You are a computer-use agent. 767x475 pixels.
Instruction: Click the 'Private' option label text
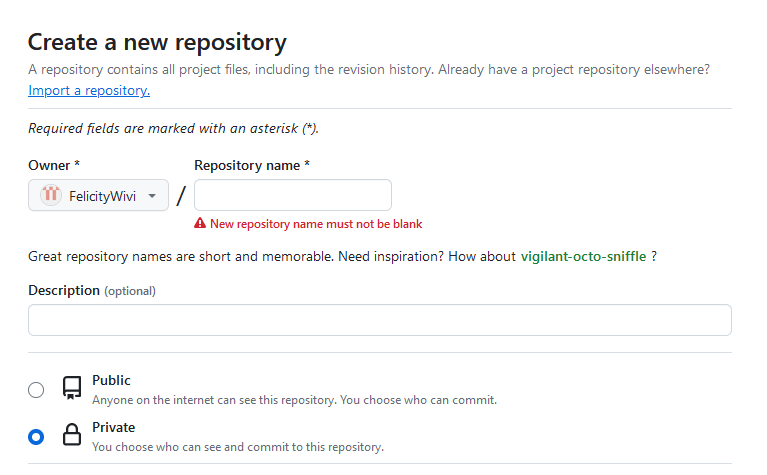pyautogui.click(x=113, y=427)
